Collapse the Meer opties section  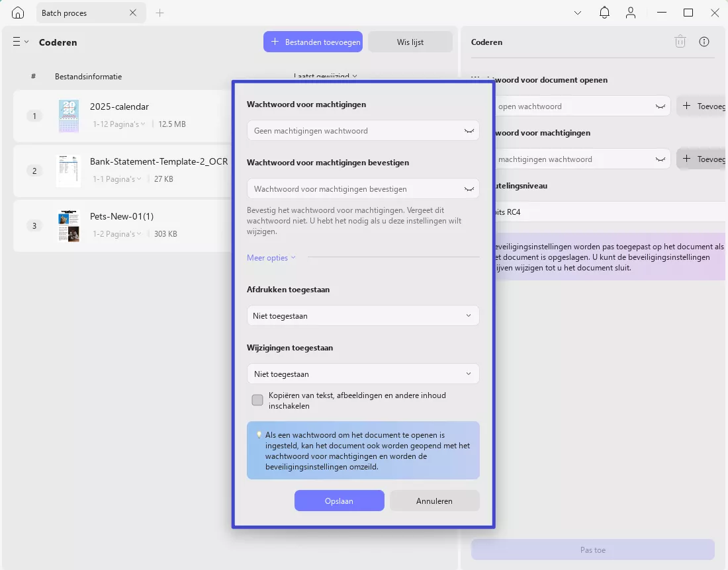(271, 257)
